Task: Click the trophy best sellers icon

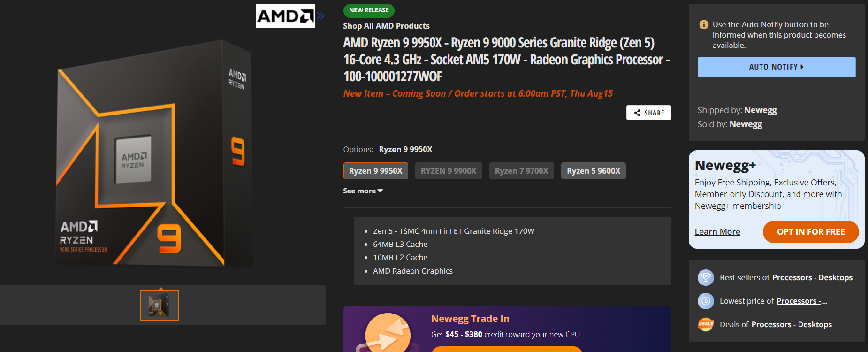Action: (706, 277)
